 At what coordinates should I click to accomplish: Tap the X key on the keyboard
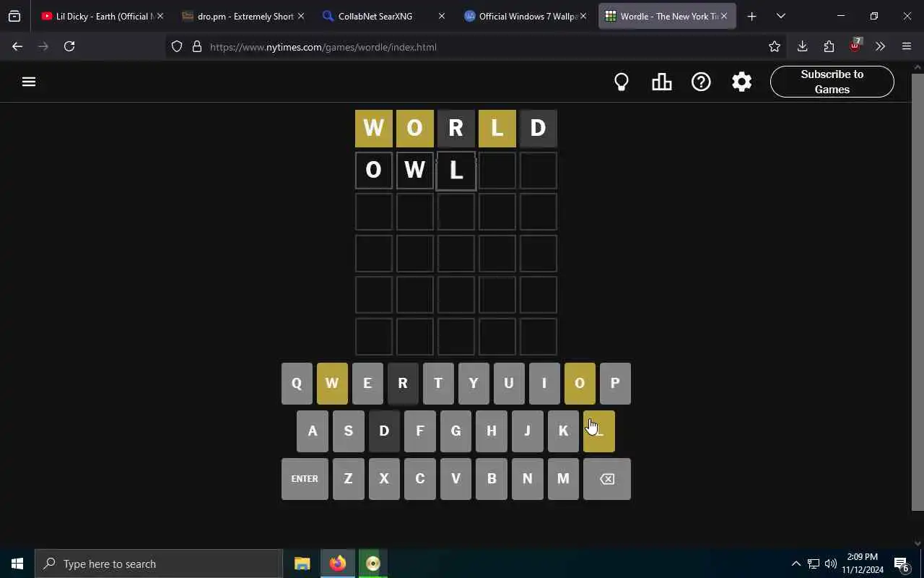coord(384,479)
